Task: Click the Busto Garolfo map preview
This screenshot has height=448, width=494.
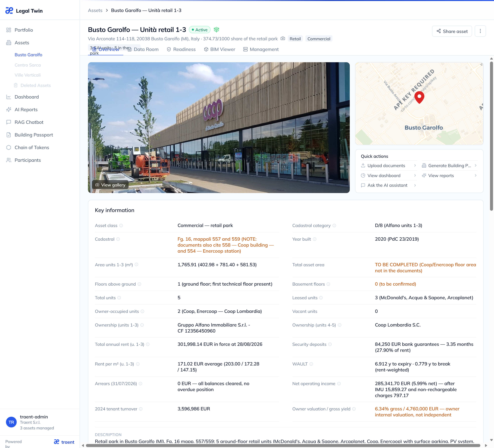Action: tap(419, 104)
